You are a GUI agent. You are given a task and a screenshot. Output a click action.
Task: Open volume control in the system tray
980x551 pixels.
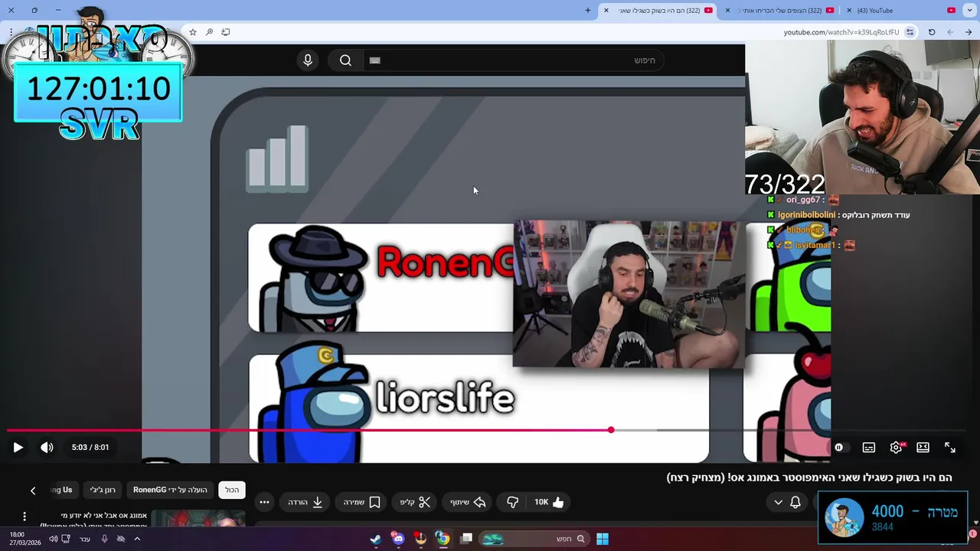pos(53,539)
